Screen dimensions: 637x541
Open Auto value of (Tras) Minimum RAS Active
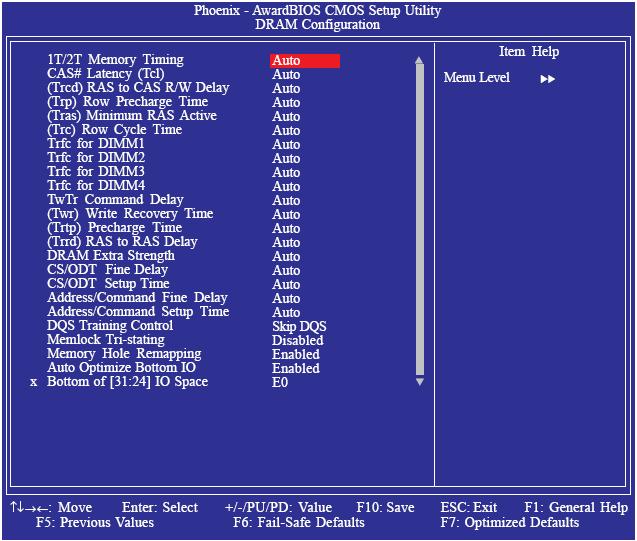(286, 117)
